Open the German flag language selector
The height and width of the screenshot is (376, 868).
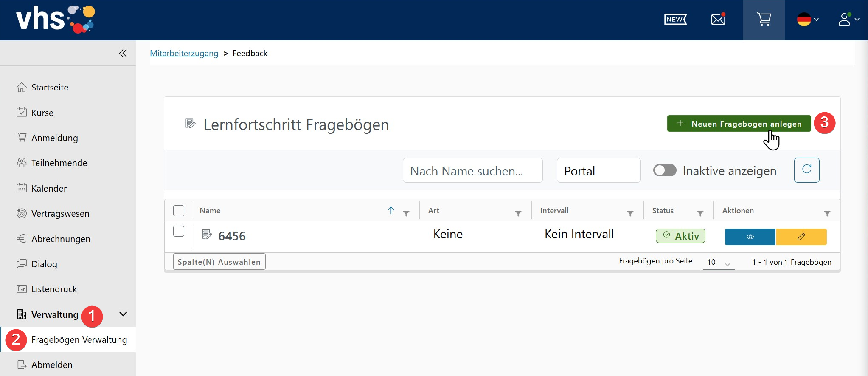(x=807, y=20)
